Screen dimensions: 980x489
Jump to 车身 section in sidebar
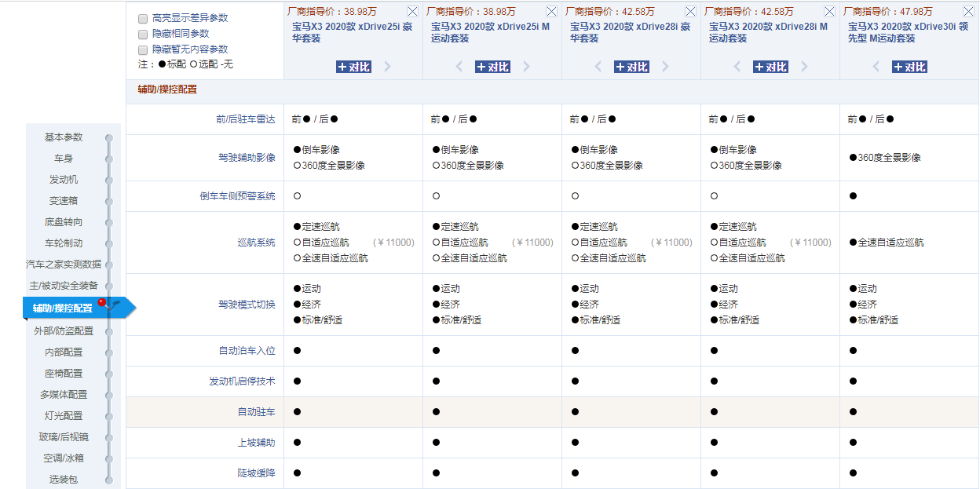coord(64,159)
